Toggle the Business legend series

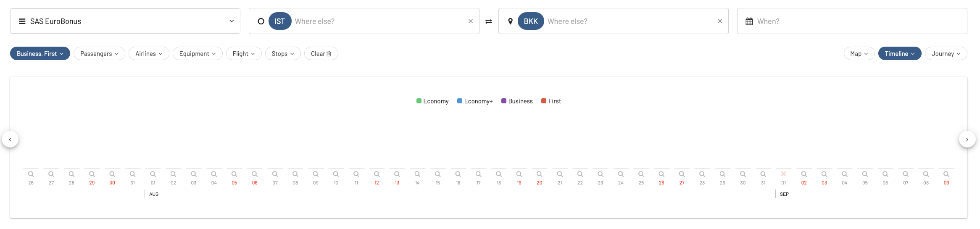coord(517,101)
